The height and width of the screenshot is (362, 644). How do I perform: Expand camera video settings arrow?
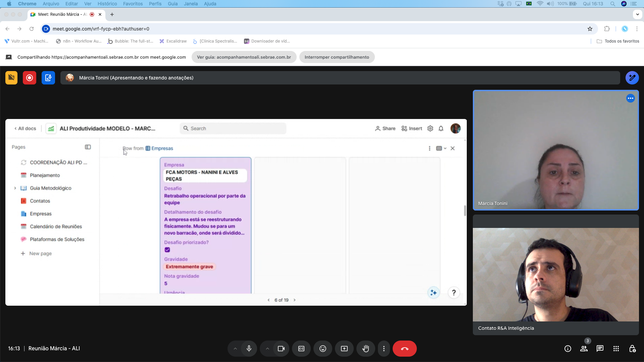267,349
